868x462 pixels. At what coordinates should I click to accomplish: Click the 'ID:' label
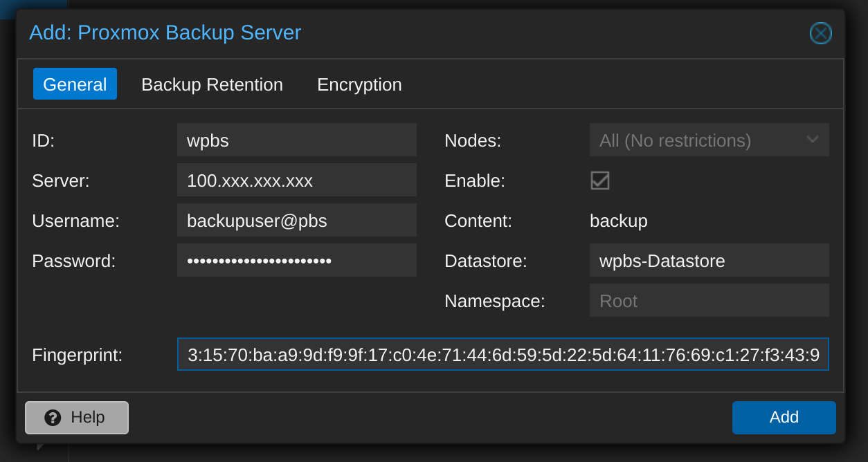tap(43, 141)
